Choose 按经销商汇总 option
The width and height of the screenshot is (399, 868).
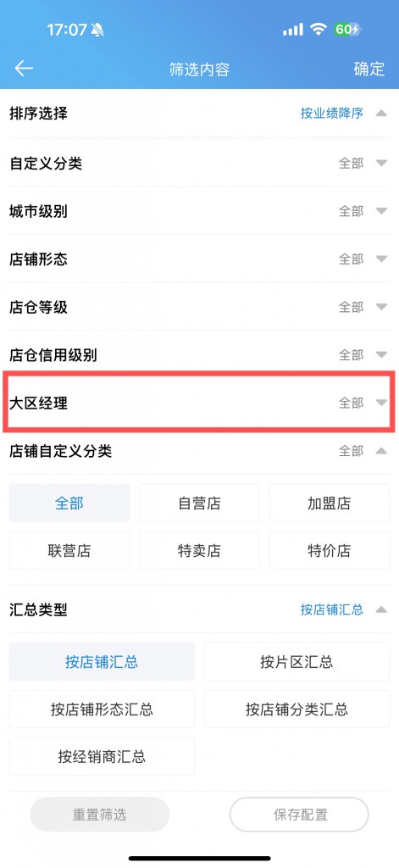(102, 757)
